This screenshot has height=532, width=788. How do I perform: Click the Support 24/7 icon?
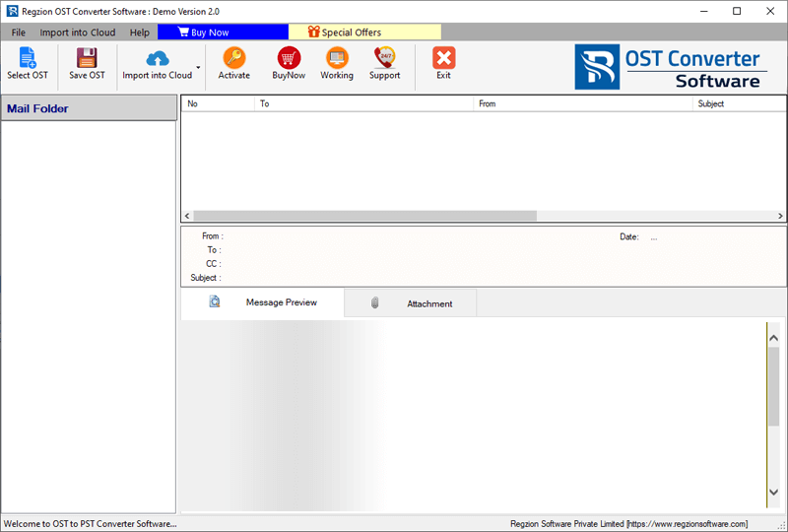(x=384, y=59)
